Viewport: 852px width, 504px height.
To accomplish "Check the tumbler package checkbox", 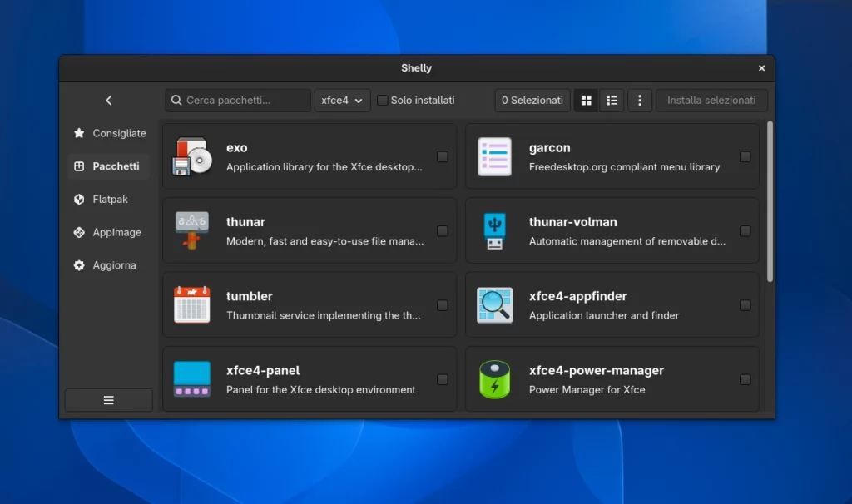I will [443, 305].
